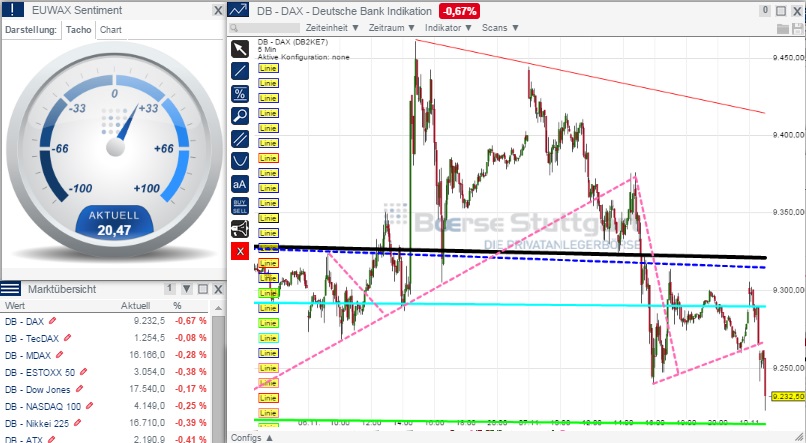Edit DB - TecDAX with pencil icon

[67, 338]
